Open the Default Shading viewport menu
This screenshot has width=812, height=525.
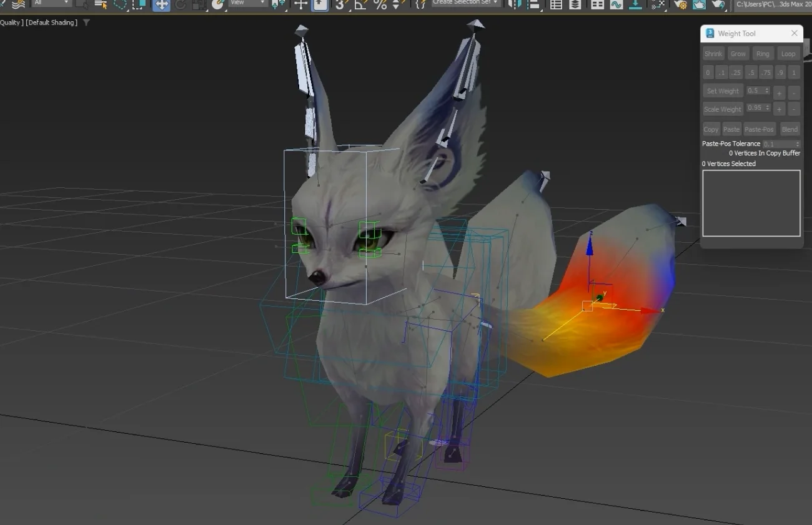coord(52,22)
